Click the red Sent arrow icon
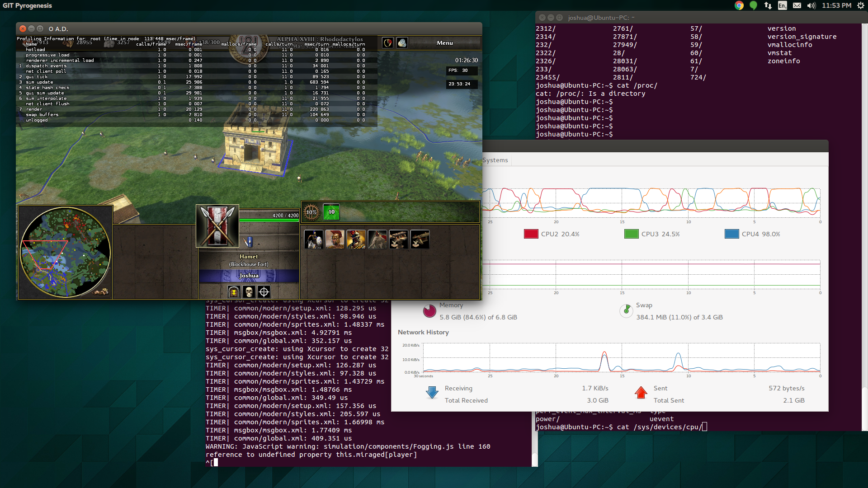The width and height of the screenshot is (868, 488). point(641,393)
